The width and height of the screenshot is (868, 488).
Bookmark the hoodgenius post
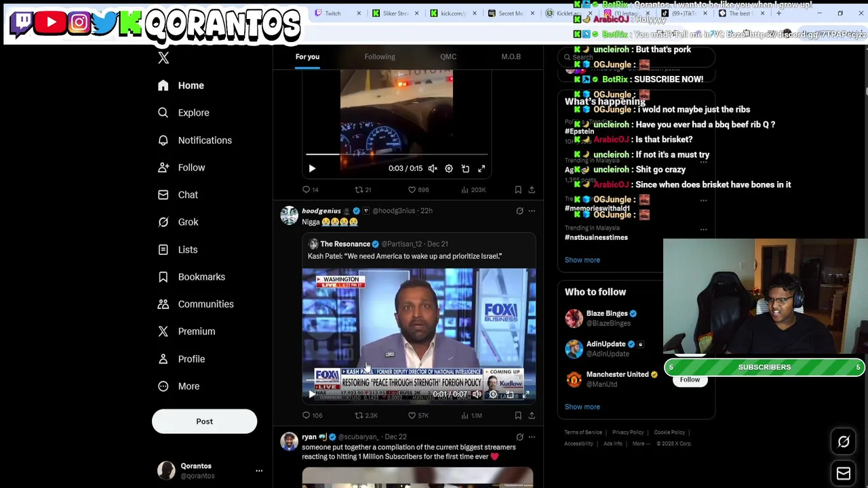point(518,415)
